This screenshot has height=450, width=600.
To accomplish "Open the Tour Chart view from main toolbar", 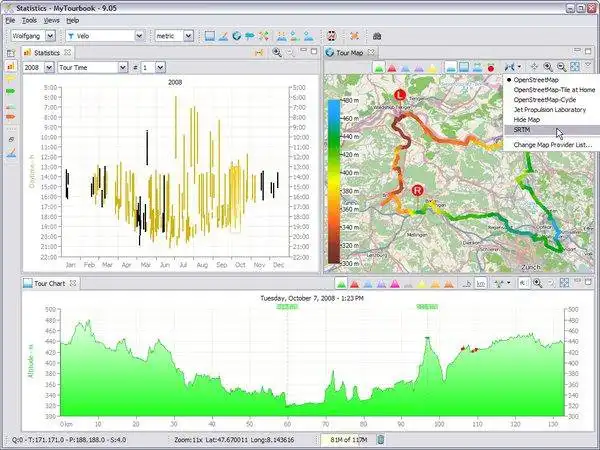I will click(x=209, y=36).
